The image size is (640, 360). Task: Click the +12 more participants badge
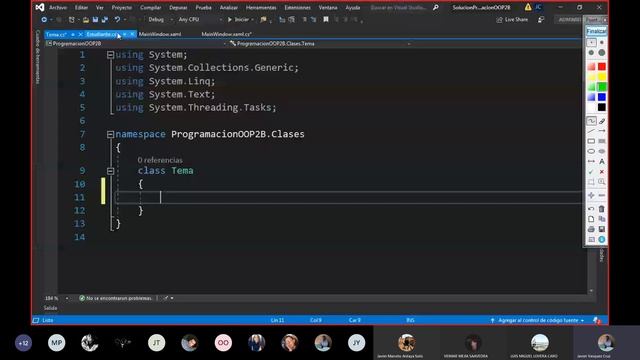[x=23, y=343]
